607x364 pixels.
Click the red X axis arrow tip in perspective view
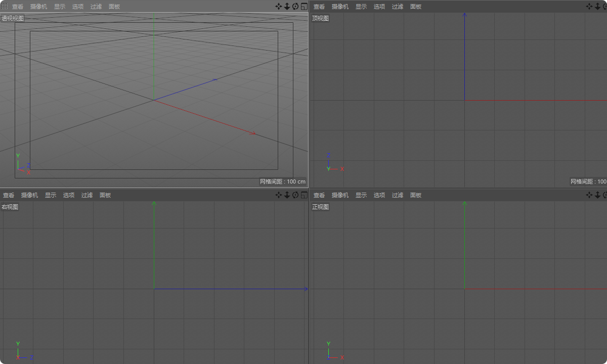(254, 133)
